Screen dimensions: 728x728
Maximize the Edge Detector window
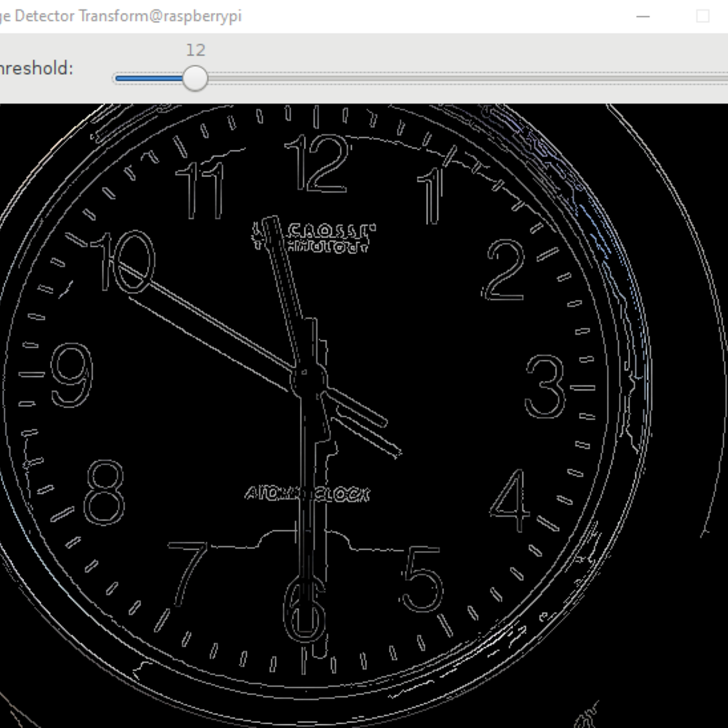tap(703, 16)
